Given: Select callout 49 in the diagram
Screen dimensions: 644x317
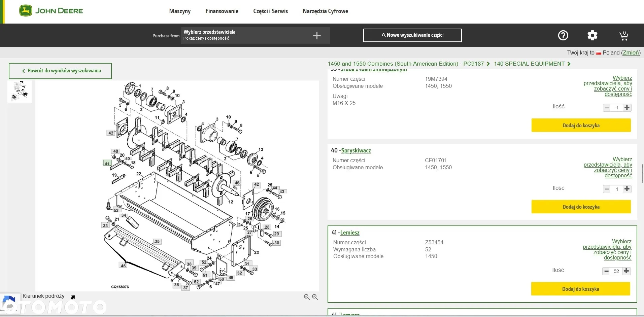Looking at the screenshot, I should pos(231,278).
